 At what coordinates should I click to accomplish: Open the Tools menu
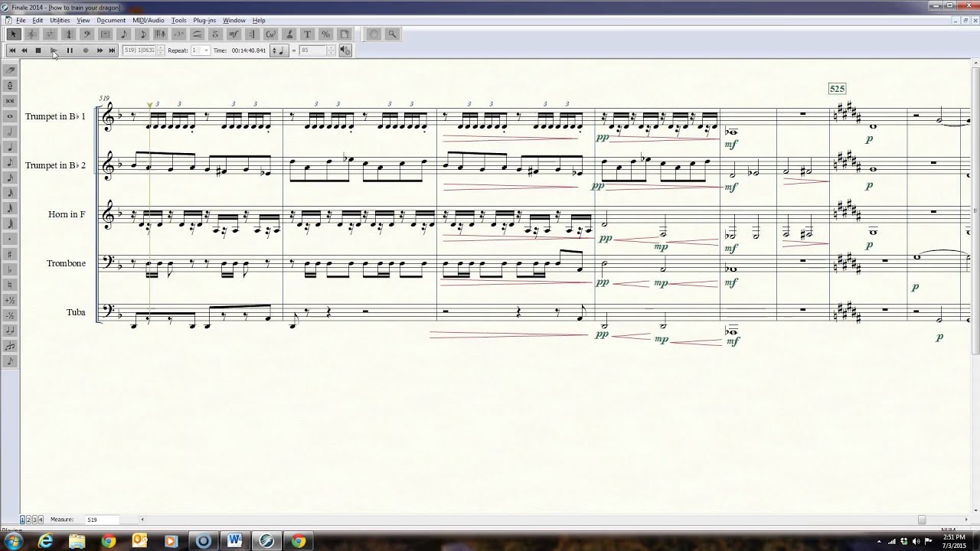pos(179,21)
